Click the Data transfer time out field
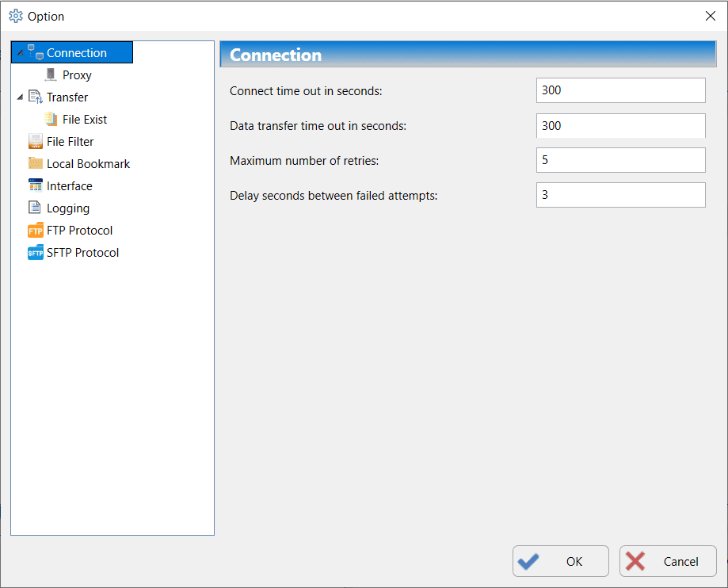 620,125
